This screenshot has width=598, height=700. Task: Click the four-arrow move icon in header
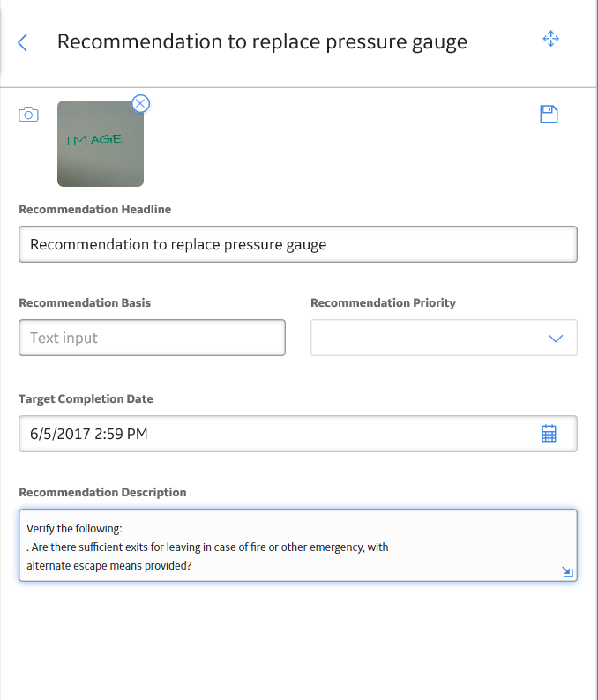(x=550, y=39)
